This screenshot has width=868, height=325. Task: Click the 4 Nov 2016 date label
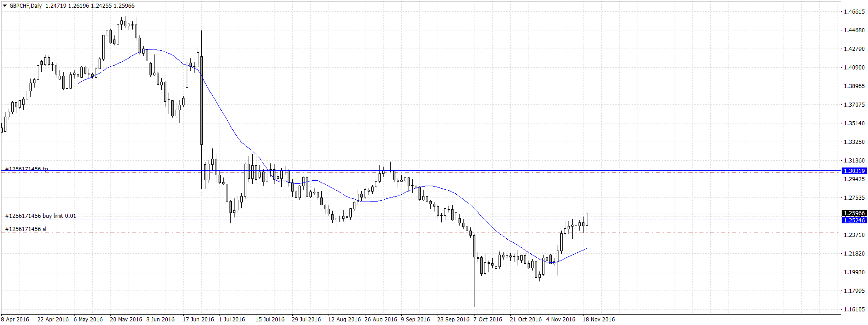pyautogui.click(x=561, y=320)
